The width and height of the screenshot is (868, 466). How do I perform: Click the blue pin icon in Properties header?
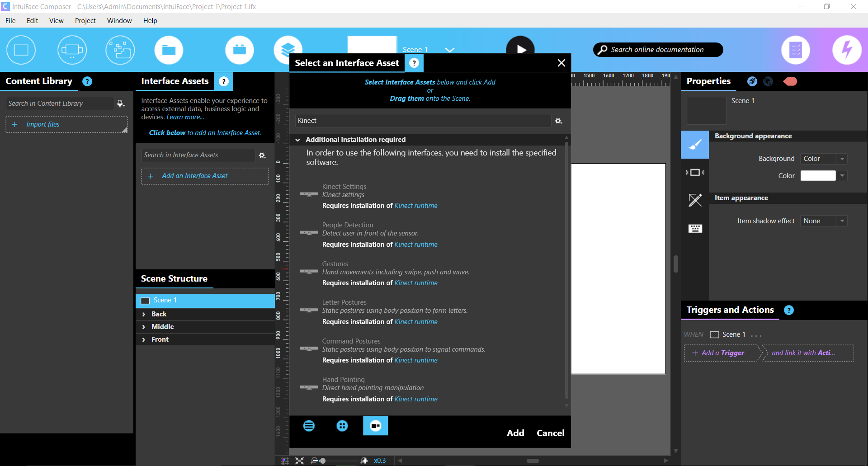752,81
